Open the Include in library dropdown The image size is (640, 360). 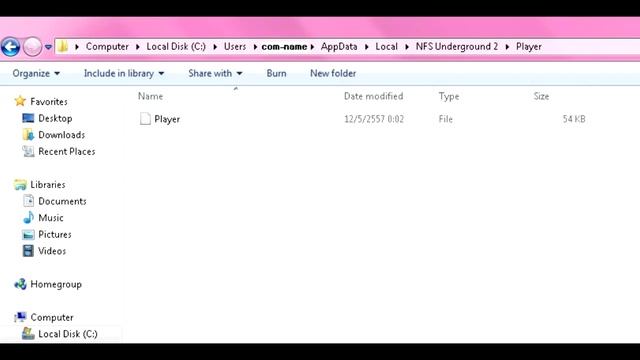point(124,73)
